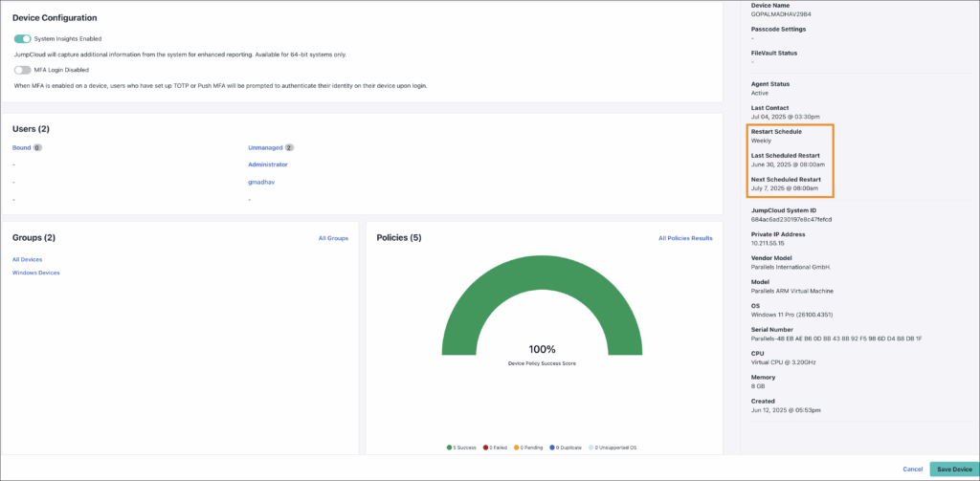This screenshot has width=980, height=481.
Task: Click the orange Pending legend dot
Action: point(517,447)
